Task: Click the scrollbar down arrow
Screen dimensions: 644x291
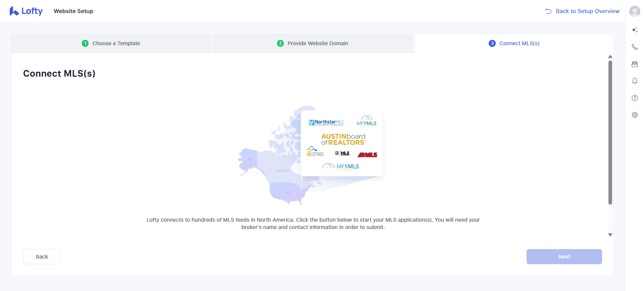Action: pos(610,235)
